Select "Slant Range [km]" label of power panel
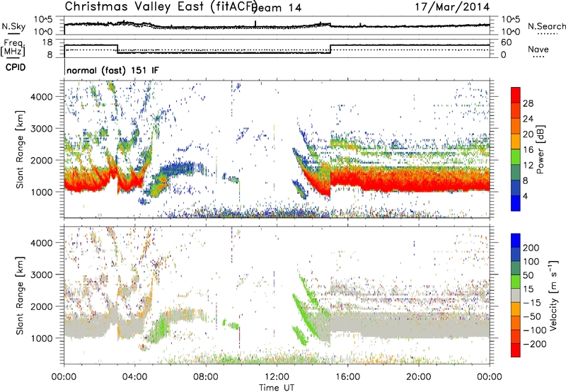Screen dimensions: 566x392 point(20,149)
